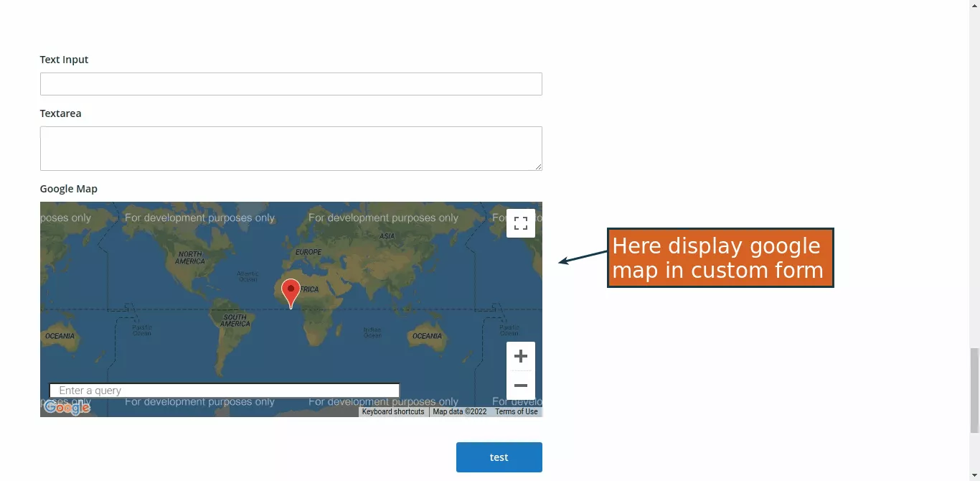Select the red location marker pin

[x=291, y=294]
